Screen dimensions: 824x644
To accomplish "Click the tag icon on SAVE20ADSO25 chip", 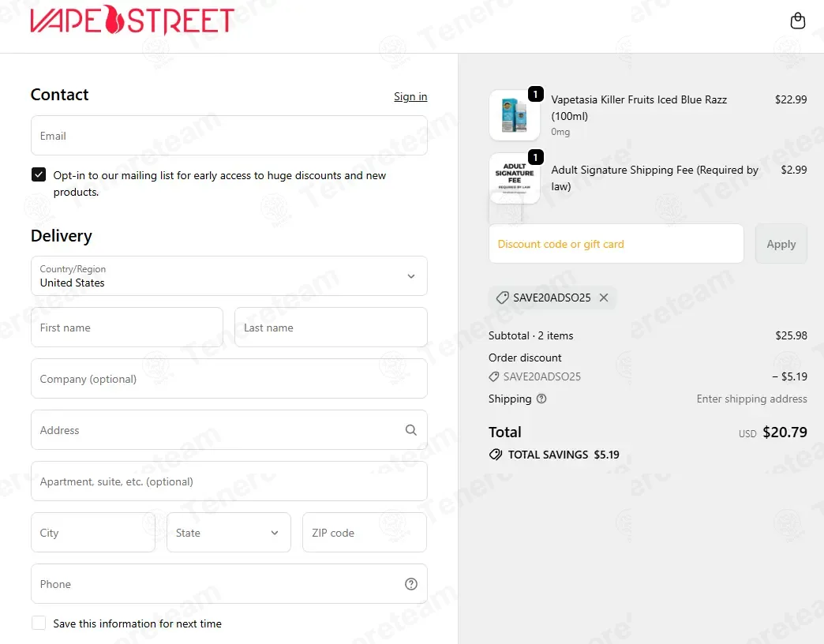I will tap(503, 298).
